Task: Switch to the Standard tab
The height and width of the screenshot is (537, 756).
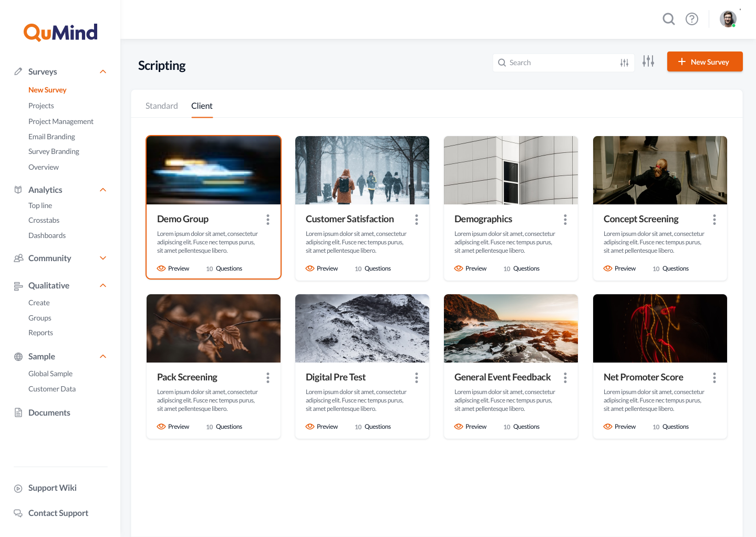Action: [162, 106]
